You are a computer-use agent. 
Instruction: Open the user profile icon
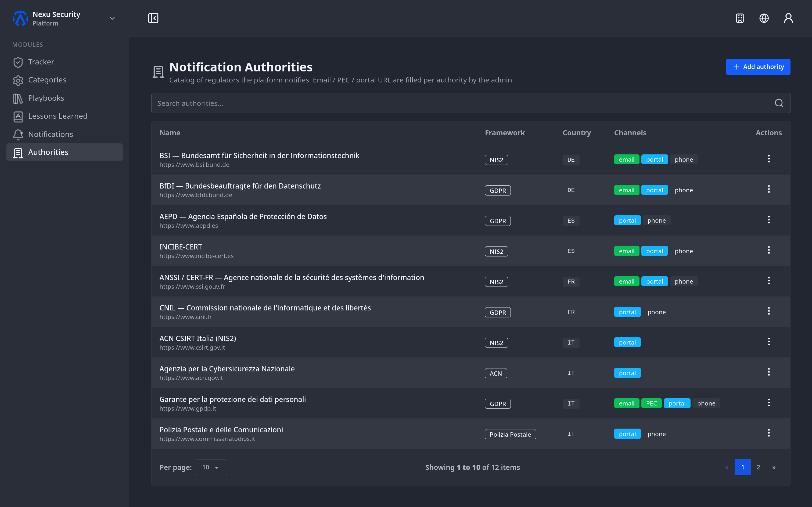click(788, 18)
